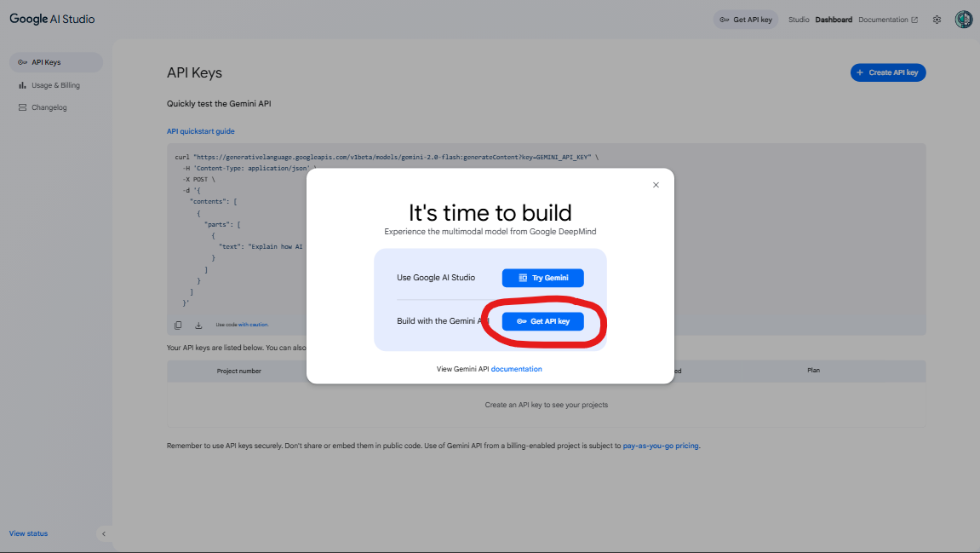Click the Project number column header
980x553 pixels.
point(238,371)
